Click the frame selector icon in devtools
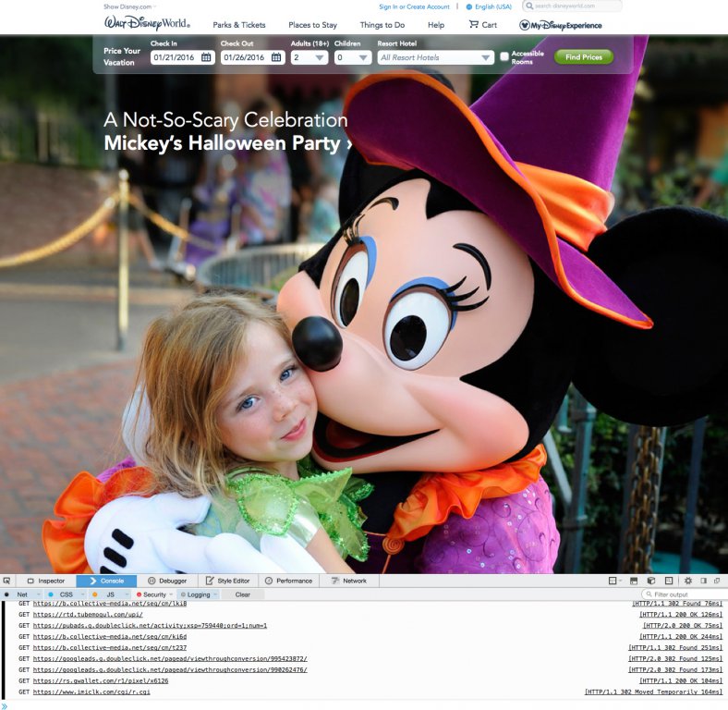Viewport: 728px width, 710px height. pyautogui.click(x=613, y=581)
